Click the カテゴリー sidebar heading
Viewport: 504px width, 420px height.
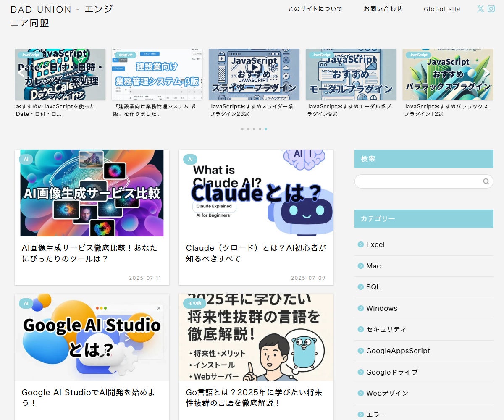[424, 219]
